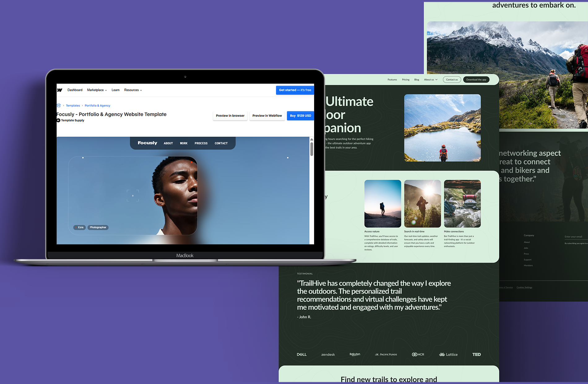Click Preview in browser button
Viewport: 588px width, 384px height.
[230, 116]
